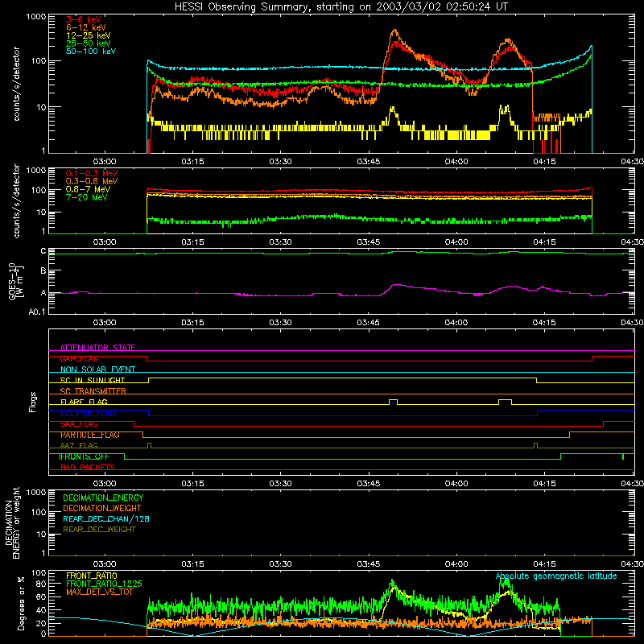Click the SAA_FLAG label
The image size is (644, 644).
[79, 424]
